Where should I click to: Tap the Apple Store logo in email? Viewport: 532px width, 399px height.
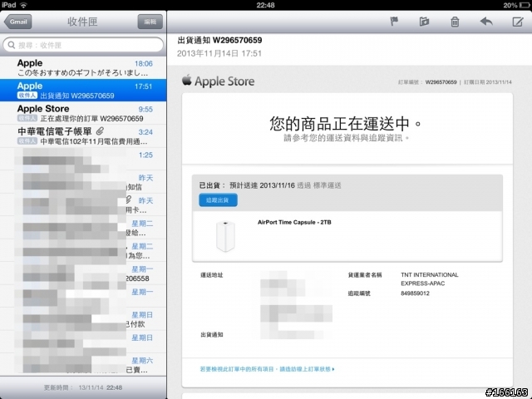click(218, 81)
